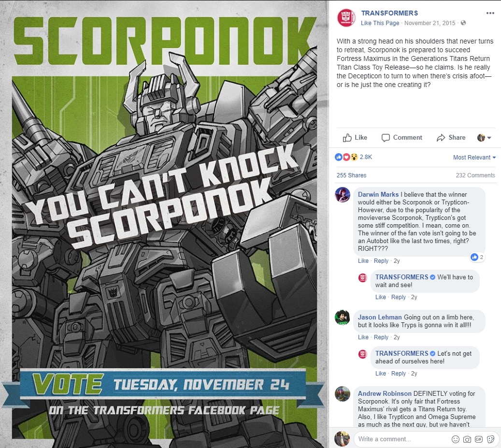Expand the Most Relevant sort dropdown
Screen dimensions: 501x448
pos(474,157)
